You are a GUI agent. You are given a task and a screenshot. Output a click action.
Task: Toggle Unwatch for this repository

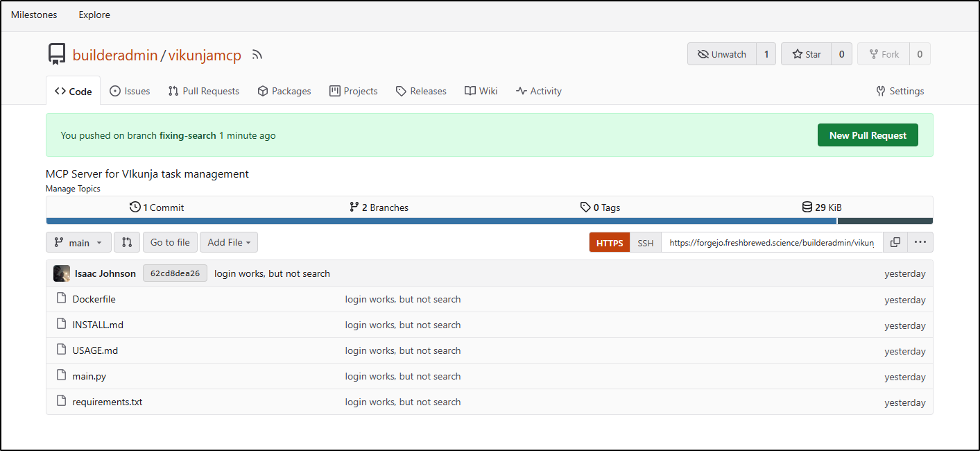(722, 54)
